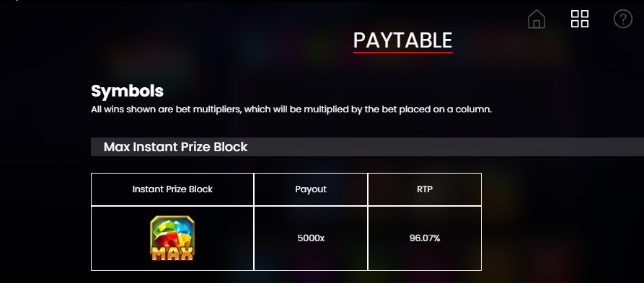
Task: Open the four-squares paytable grid icon
Action: 580,19
